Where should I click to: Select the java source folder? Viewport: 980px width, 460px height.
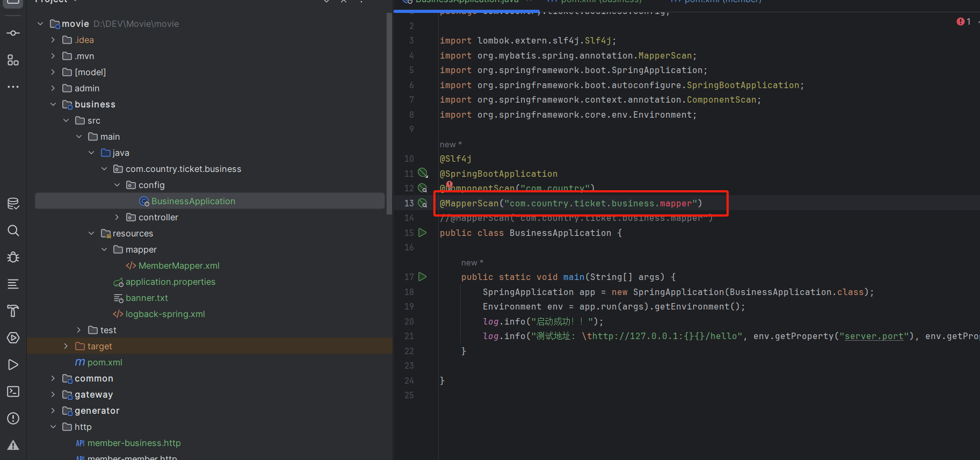(x=121, y=153)
